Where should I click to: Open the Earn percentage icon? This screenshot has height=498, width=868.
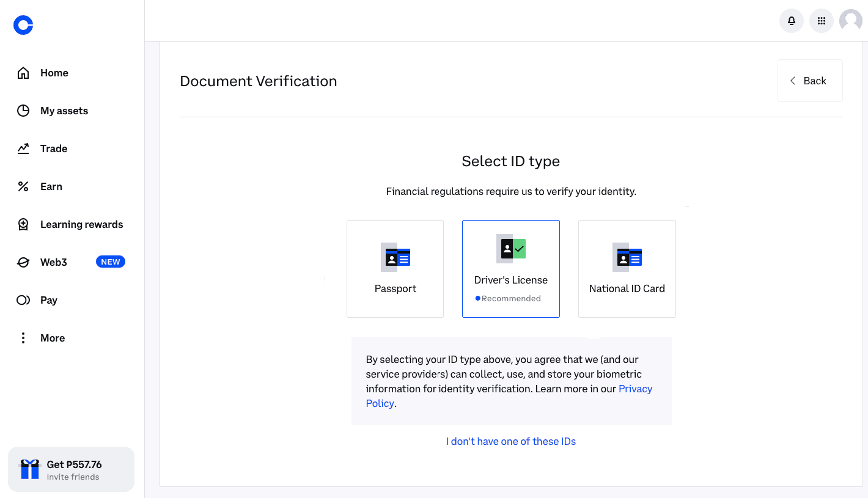[x=23, y=186]
